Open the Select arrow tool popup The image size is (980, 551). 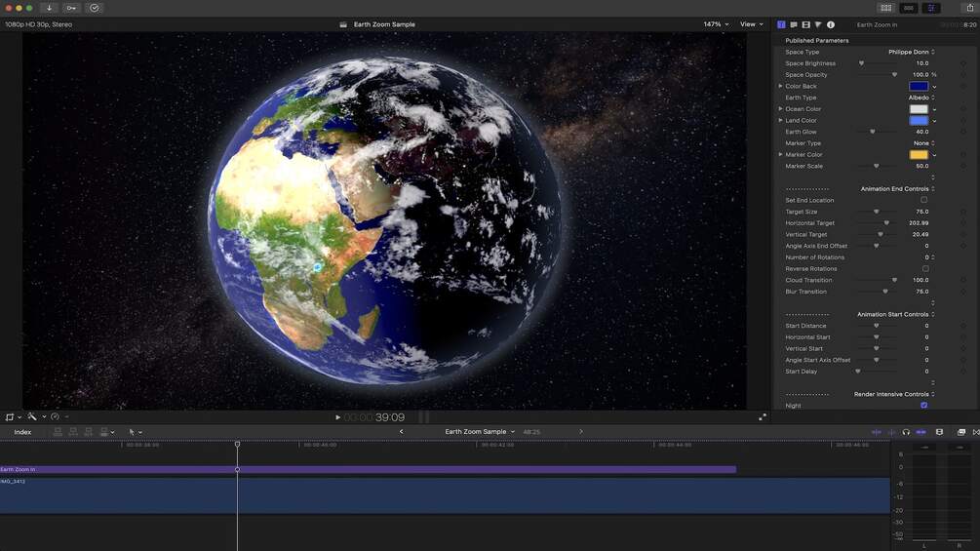pyautogui.click(x=135, y=432)
